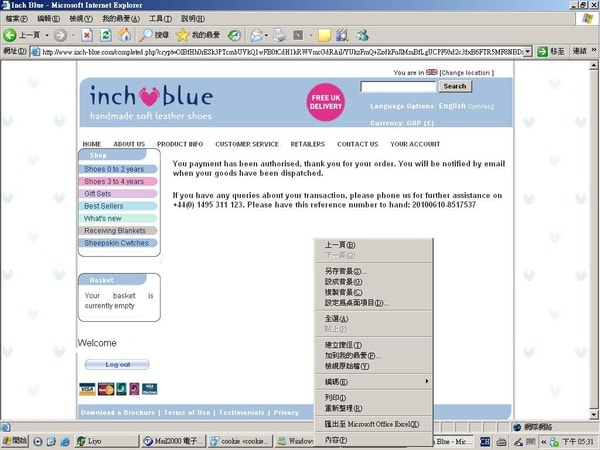
Task: Click the Go green arrow button
Action: 542,51
